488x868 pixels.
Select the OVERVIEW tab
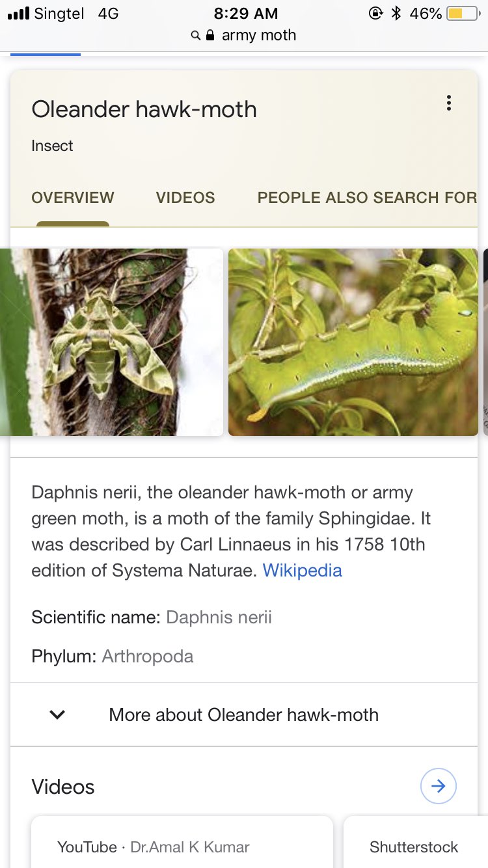click(x=73, y=198)
